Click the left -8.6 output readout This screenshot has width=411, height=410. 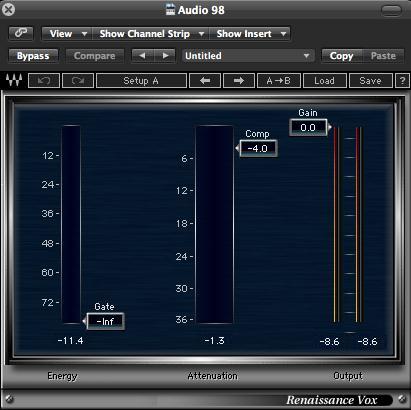[329, 342]
